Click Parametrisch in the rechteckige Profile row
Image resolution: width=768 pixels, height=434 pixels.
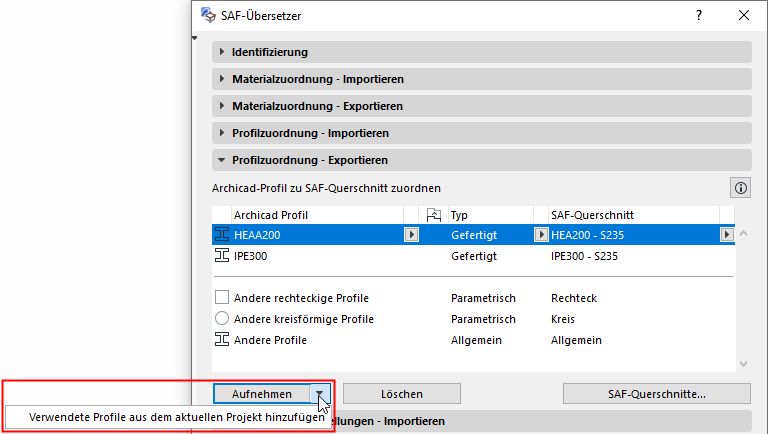[x=483, y=298]
